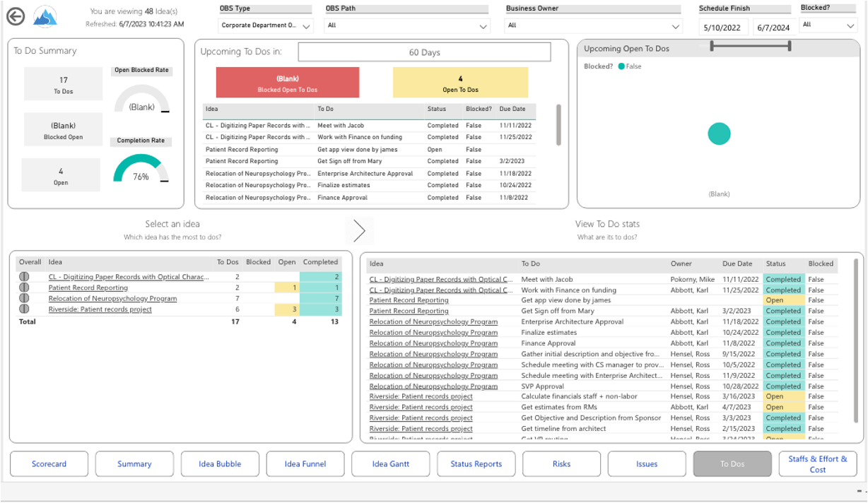
Task: Click the mountain logo icon
Action: point(45,18)
